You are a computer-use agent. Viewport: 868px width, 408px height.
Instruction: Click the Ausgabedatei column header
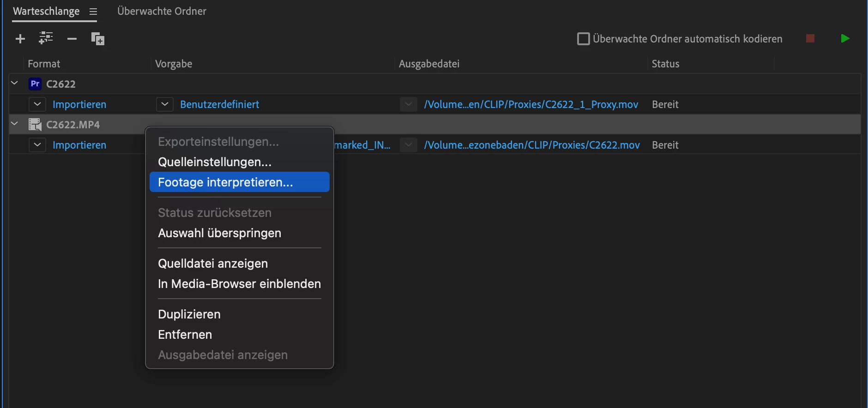click(429, 64)
